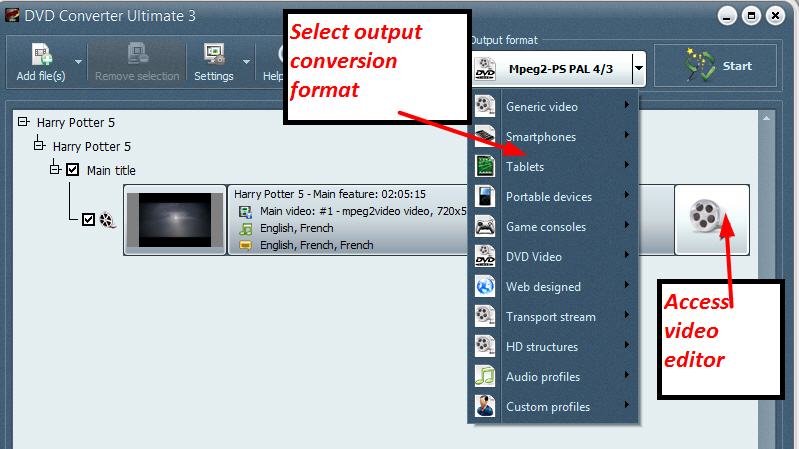Click the audio tracks music icon
Image resolution: width=799 pixels, height=449 pixels.
246,228
